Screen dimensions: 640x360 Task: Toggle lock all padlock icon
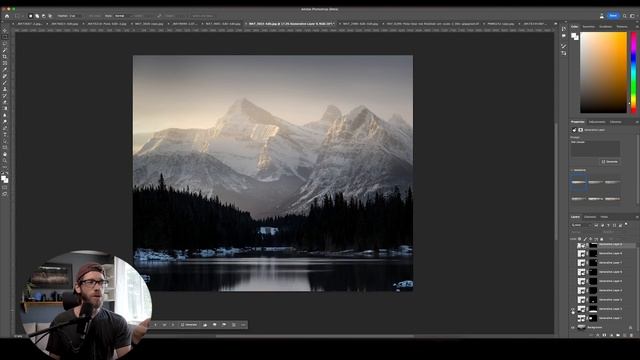[602, 239]
